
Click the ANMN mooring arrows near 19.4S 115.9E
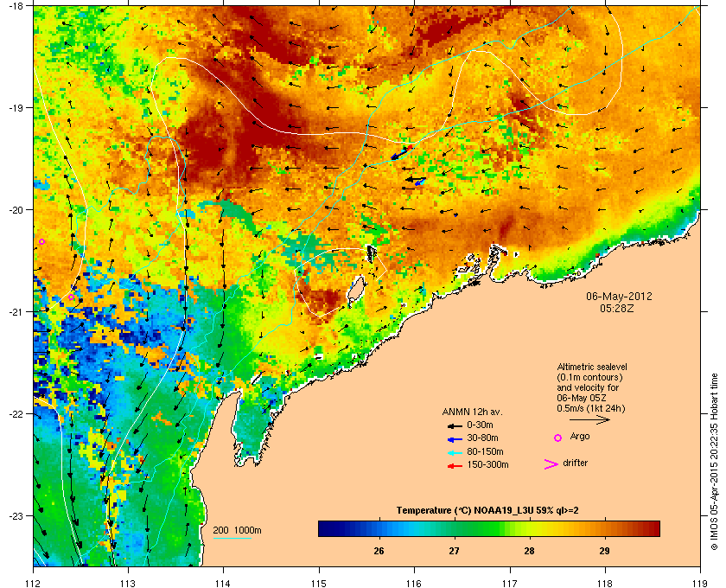pos(401,152)
